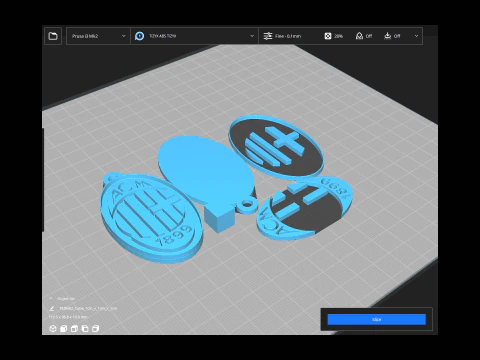Select the top view cube icon
The width and height of the screenshot is (480, 360).
74,329
